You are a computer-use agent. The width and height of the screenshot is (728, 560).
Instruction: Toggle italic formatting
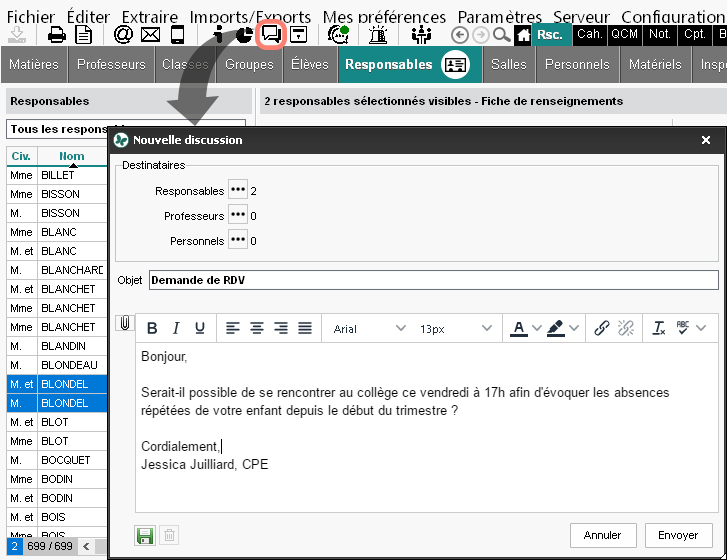176,328
